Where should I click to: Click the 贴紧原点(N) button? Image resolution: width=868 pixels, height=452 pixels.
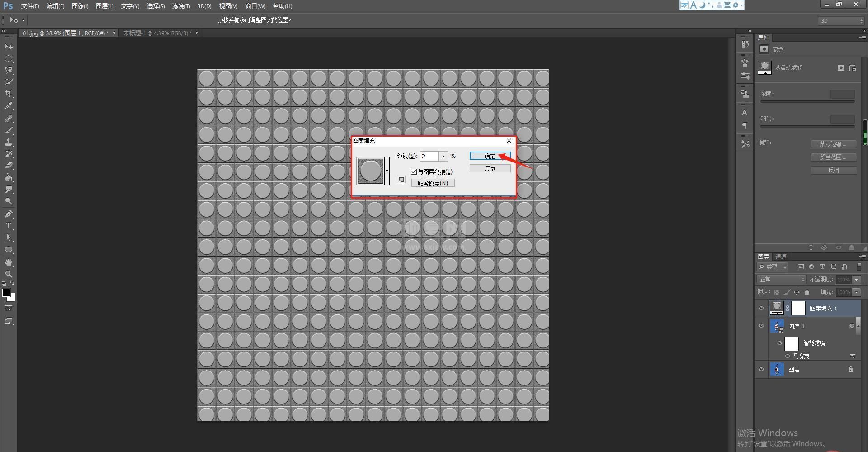point(433,183)
